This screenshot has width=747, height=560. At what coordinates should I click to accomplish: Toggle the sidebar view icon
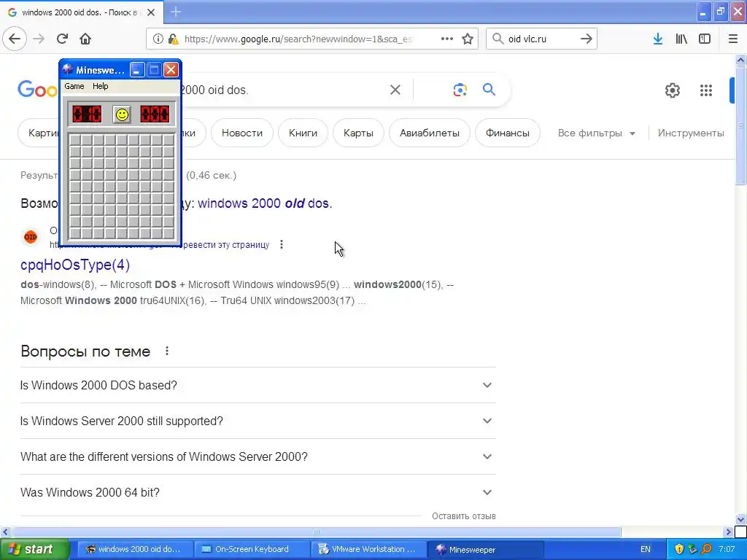[705, 39]
